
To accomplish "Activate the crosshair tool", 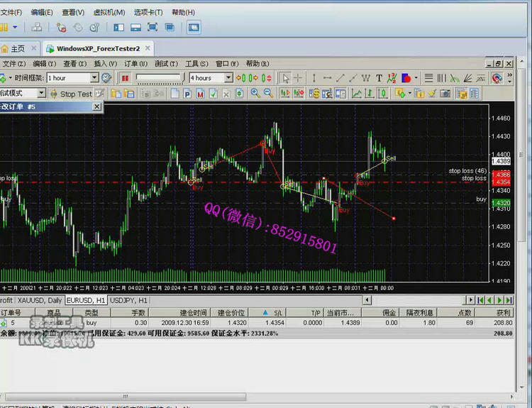I will pos(298,78).
